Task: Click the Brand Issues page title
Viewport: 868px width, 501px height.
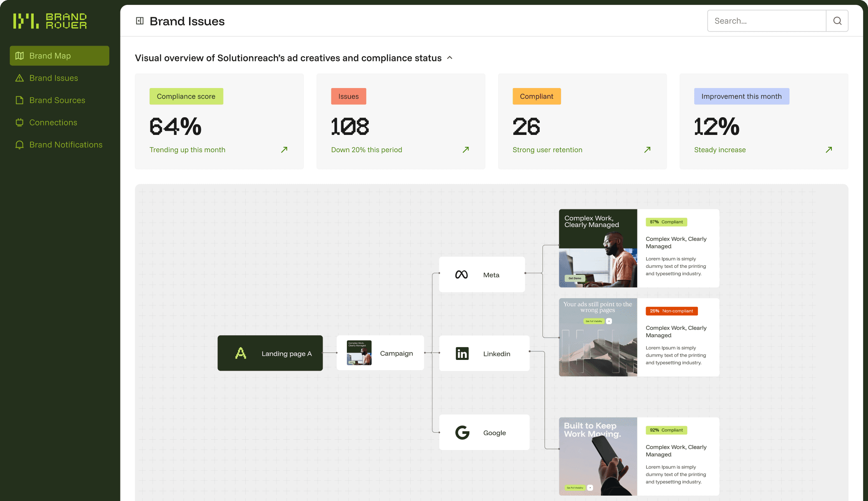Action: (187, 21)
